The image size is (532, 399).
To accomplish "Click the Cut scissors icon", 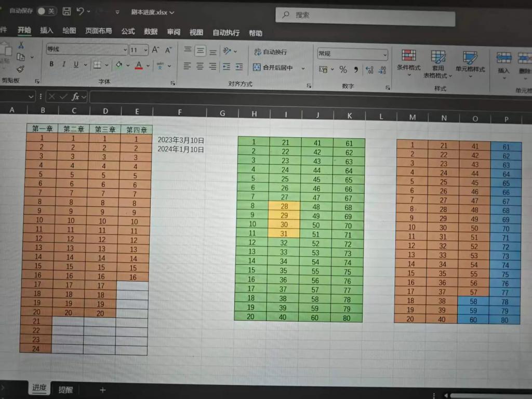I will [x=21, y=45].
